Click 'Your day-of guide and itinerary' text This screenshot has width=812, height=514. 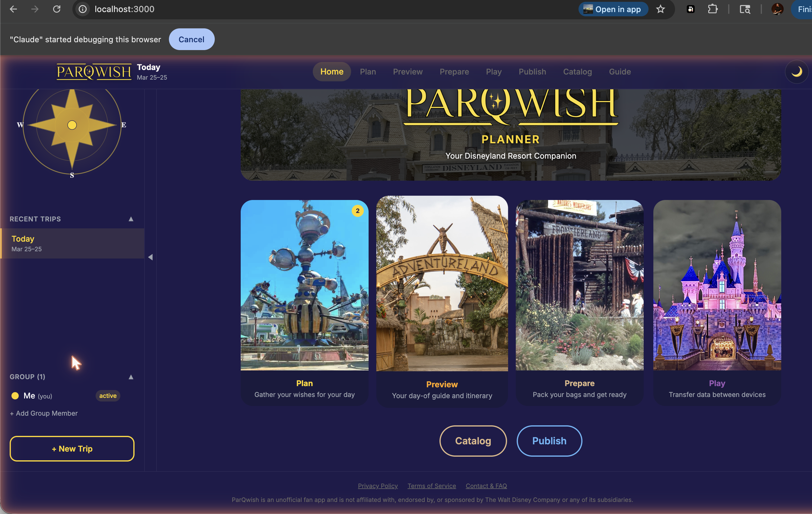[442, 396]
